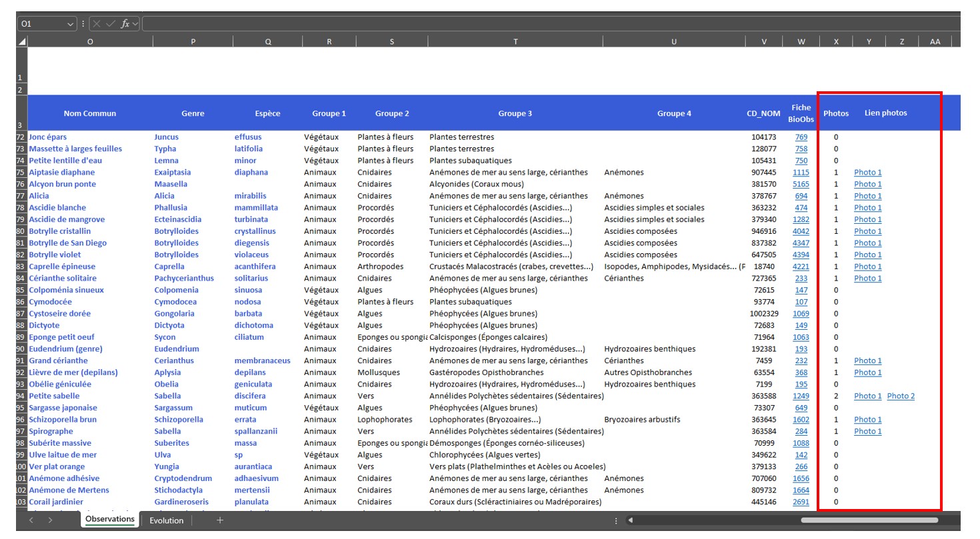Click the three-dot name box resize handle

coord(83,24)
